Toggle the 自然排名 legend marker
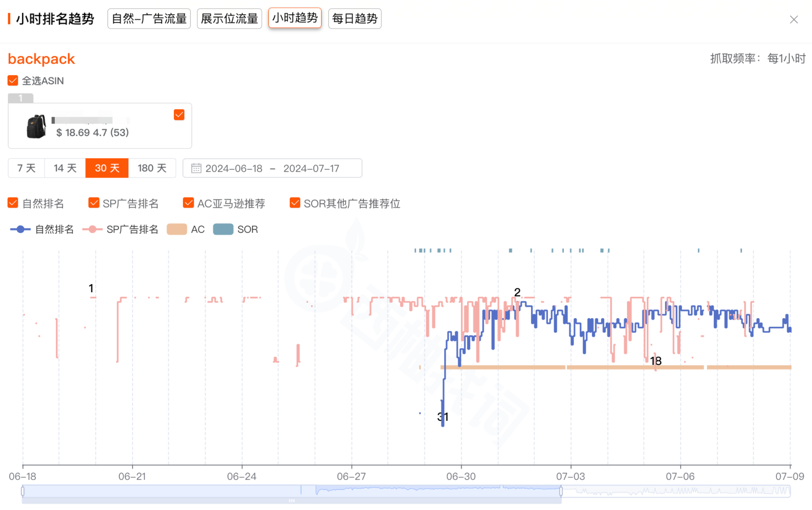The height and width of the screenshot is (510, 812). pyautogui.click(x=20, y=229)
